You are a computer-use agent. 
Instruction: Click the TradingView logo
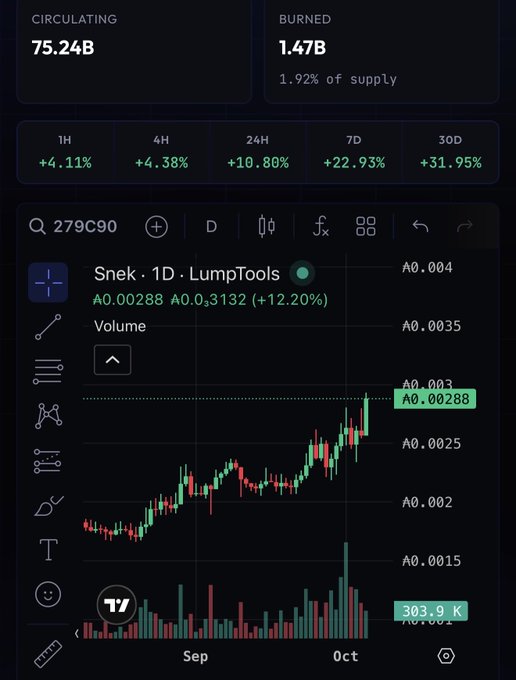tap(117, 605)
